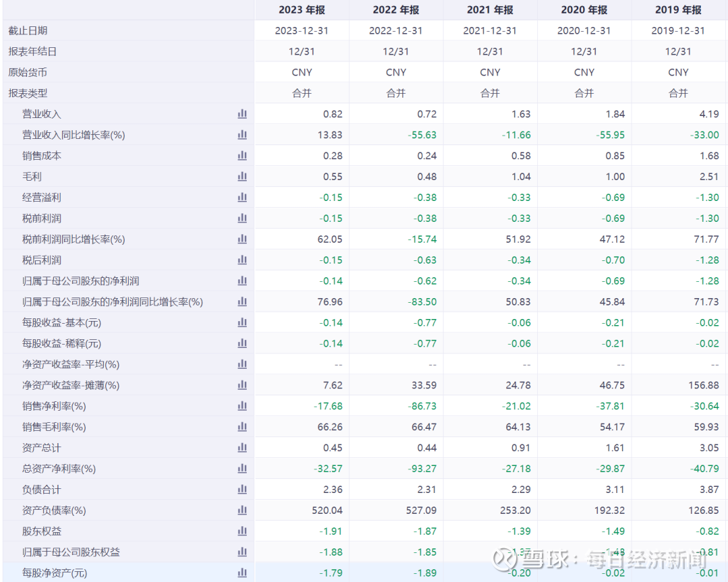Open chart icon for 销售毛利率(%) row
This screenshot has width=728, height=582.
point(243,427)
